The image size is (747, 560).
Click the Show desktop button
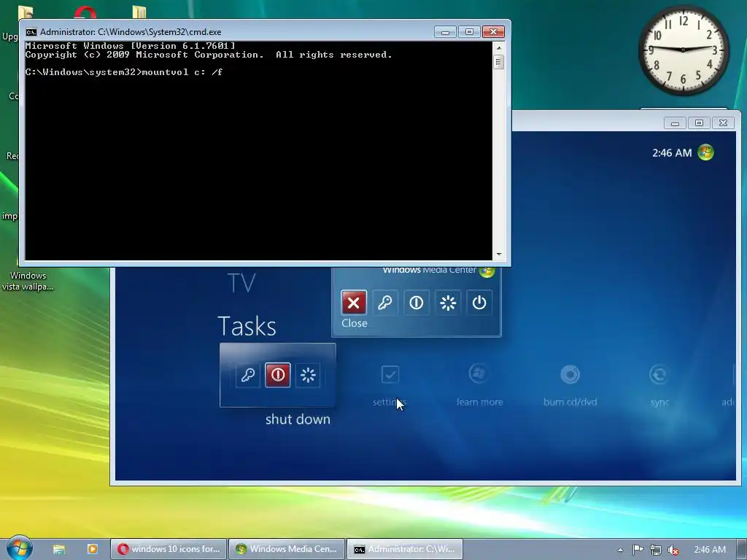[742, 550]
